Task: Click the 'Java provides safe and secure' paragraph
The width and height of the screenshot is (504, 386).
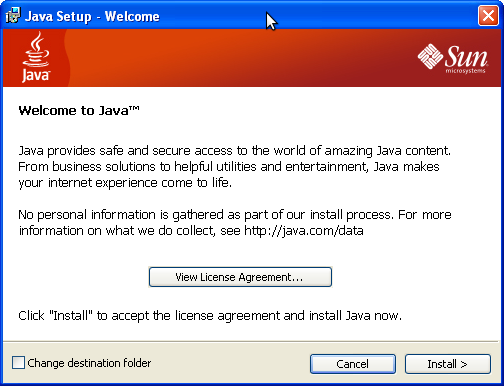Action: coord(234,167)
